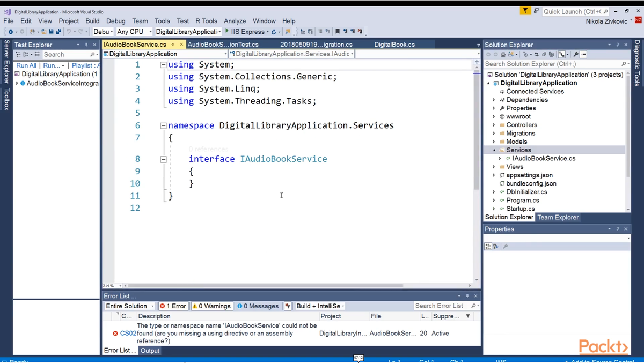
Task: Start debugging with IIS Express play button
Action: 227,32
